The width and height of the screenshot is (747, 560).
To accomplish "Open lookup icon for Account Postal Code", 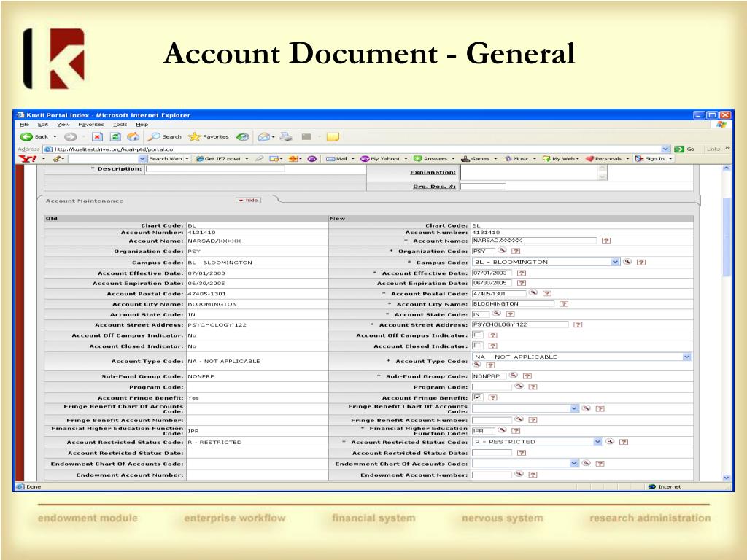I will (x=533, y=293).
